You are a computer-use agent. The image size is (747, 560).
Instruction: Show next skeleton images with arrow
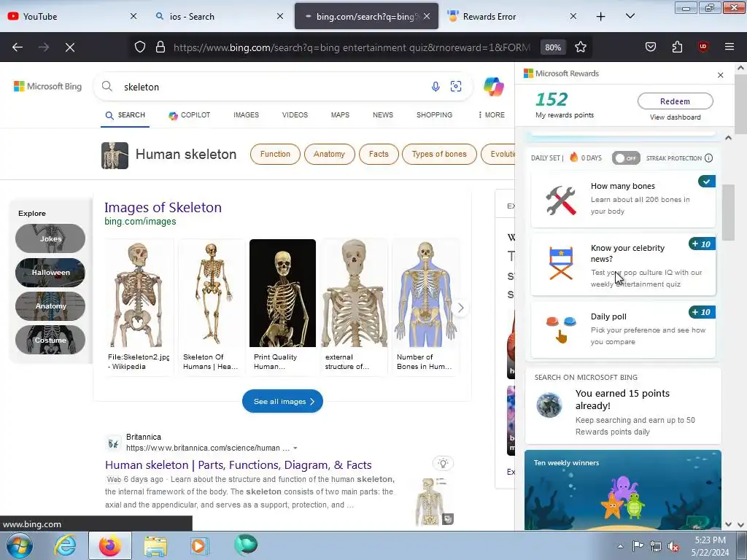coord(460,308)
